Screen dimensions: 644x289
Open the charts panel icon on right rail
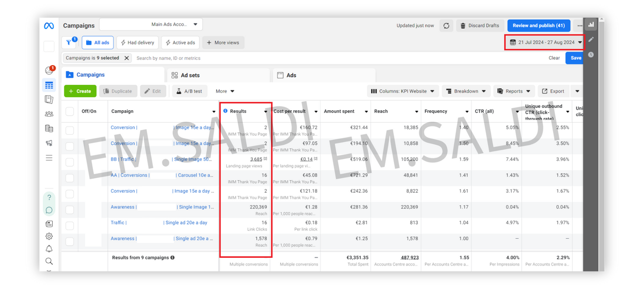point(591,24)
